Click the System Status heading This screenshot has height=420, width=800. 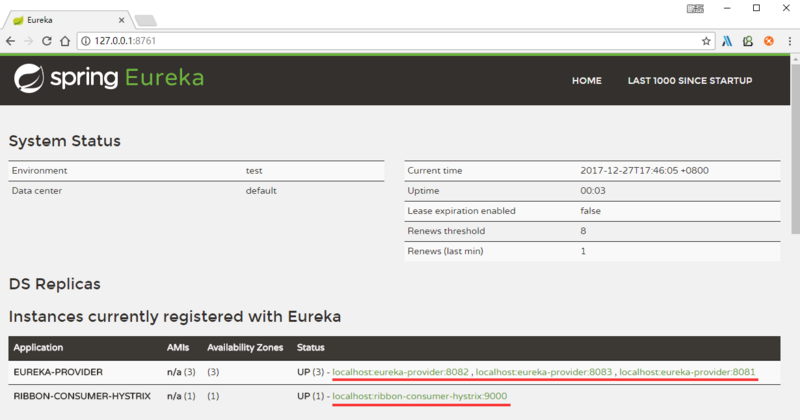pos(65,141)
